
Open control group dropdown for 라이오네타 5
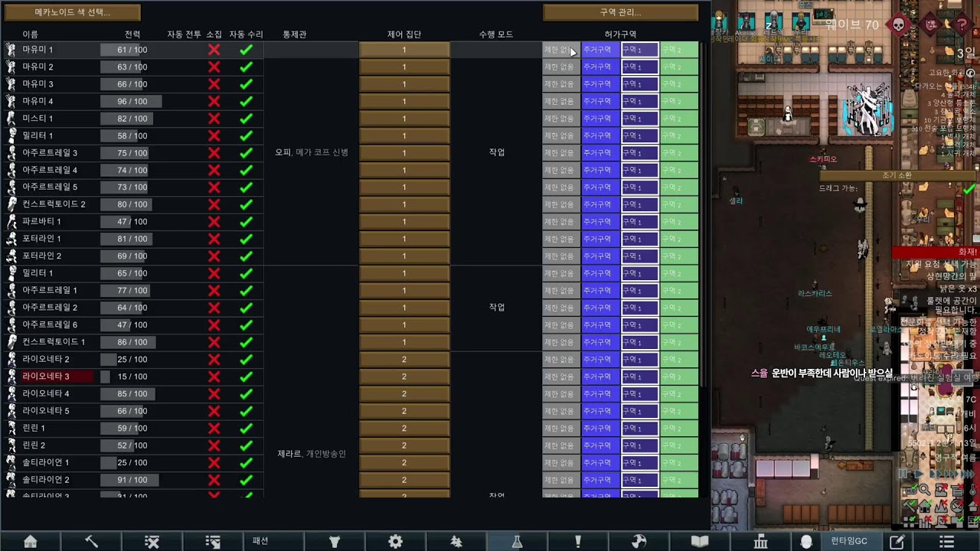(x=404, y=411)
